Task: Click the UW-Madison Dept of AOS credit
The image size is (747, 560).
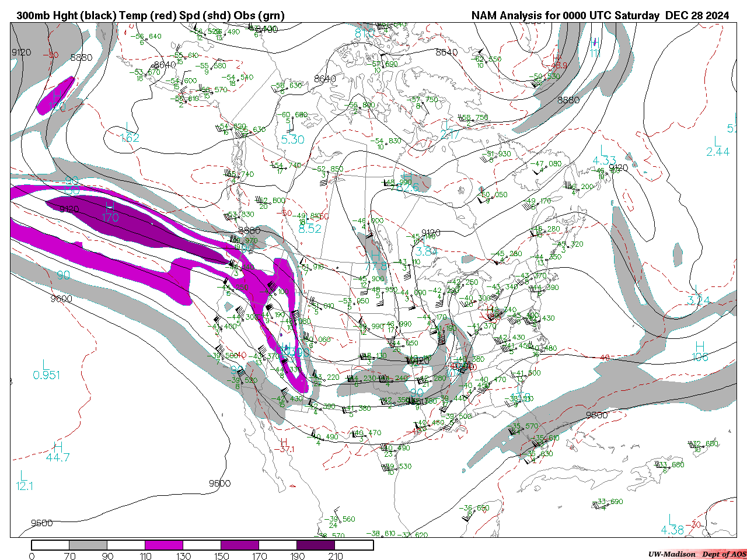Action: tap(696, 554)
